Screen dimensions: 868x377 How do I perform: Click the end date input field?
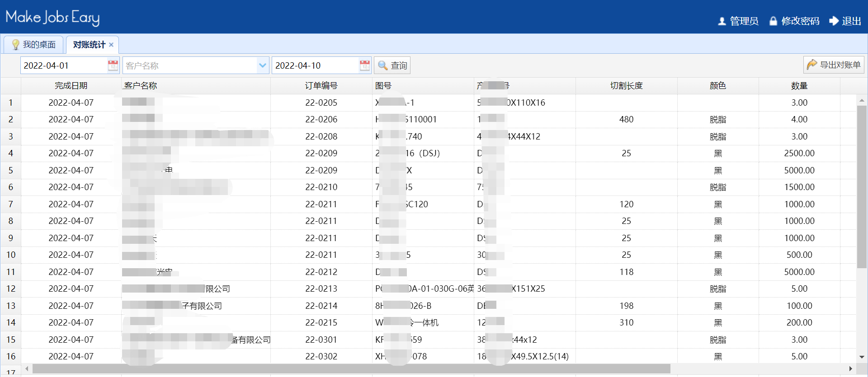click(x=315, y=65)
